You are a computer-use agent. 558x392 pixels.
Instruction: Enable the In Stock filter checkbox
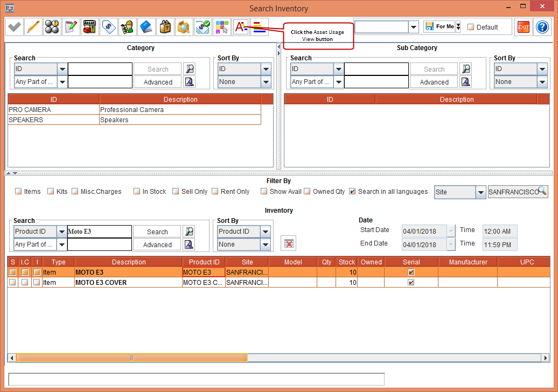coord(137,192)
